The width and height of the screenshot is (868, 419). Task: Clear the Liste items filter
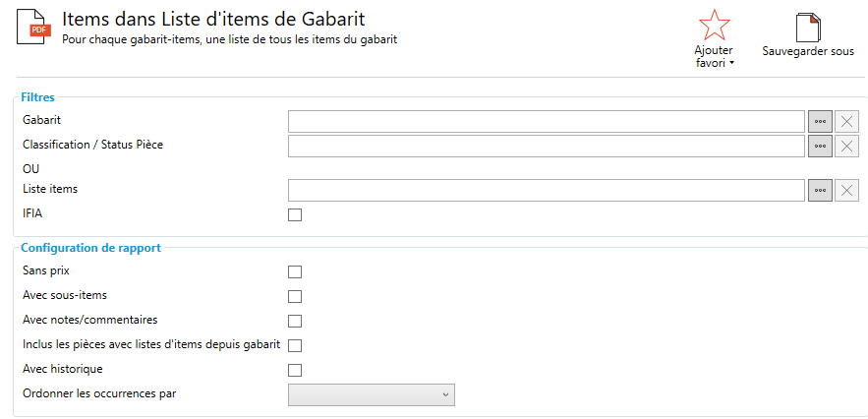pyautogui.click(x=846, y=190)
